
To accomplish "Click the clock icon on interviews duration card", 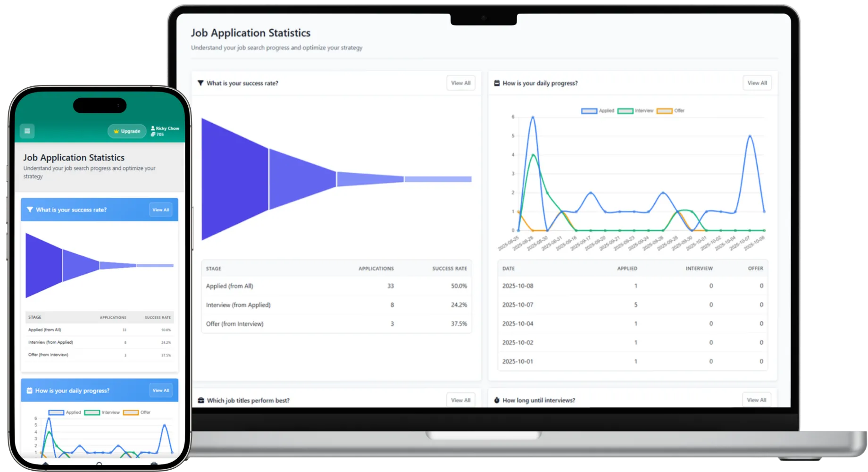I will pos(496,400).
